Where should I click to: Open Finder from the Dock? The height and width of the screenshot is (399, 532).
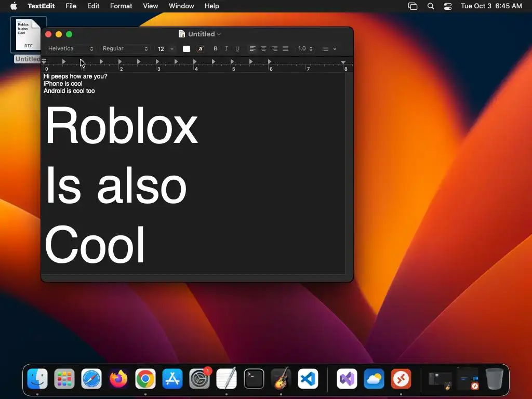coord(37,379)
